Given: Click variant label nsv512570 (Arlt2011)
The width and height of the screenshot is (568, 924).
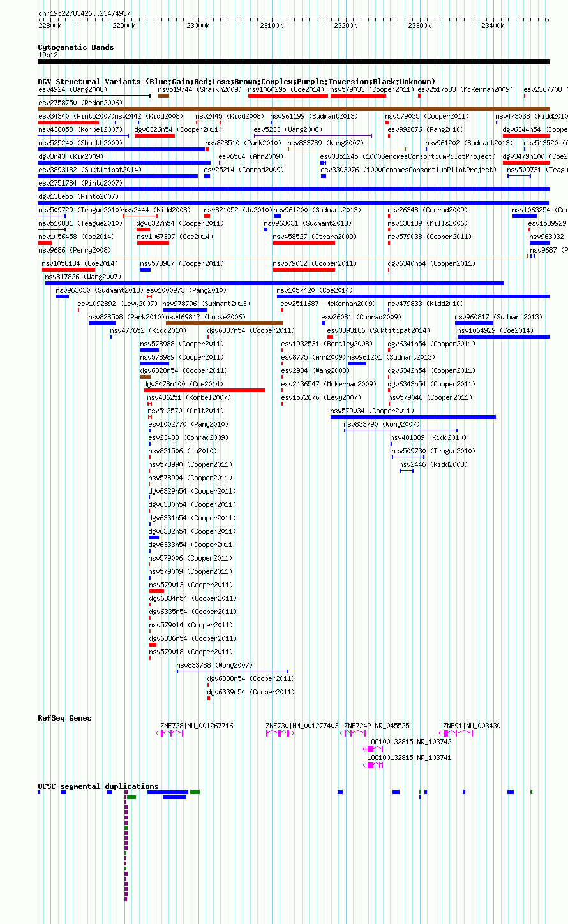Looking at the screenshot, I should [186, 411].
